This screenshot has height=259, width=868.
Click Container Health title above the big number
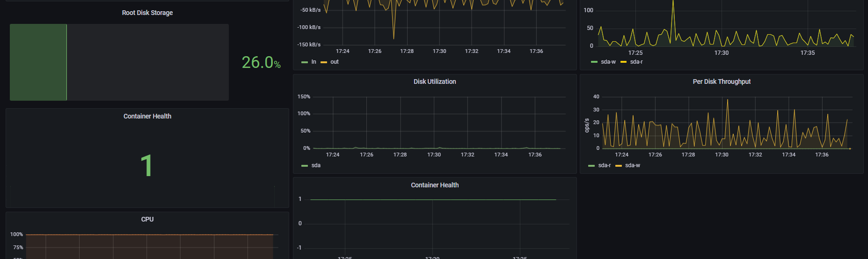(147, 116)
